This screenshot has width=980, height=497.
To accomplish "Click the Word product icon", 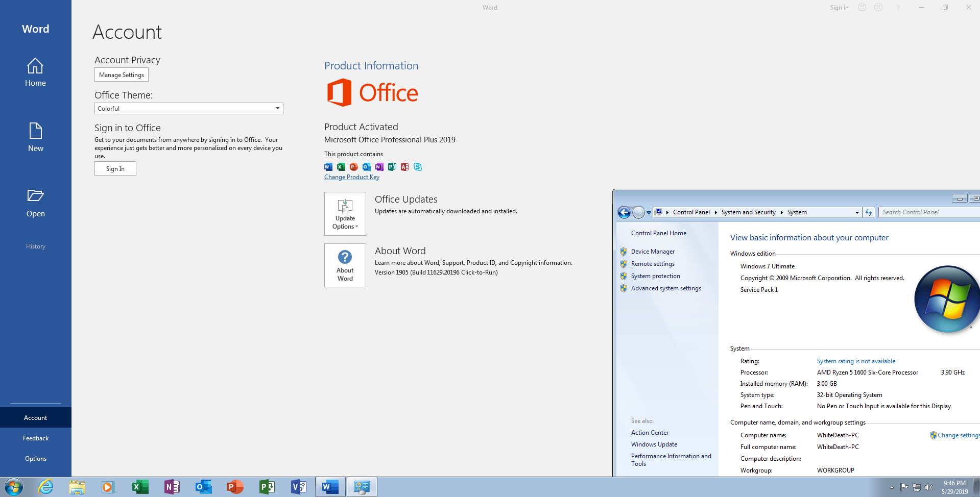I will pos(328,167).
